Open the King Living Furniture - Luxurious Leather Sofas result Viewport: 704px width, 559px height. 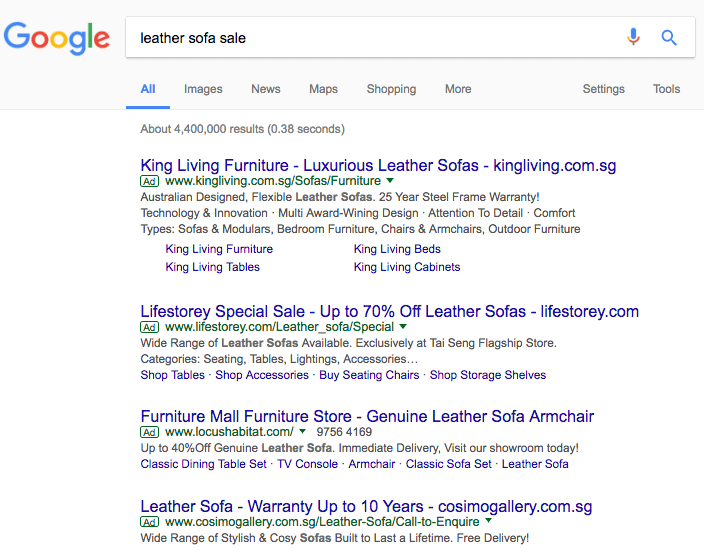378,165
